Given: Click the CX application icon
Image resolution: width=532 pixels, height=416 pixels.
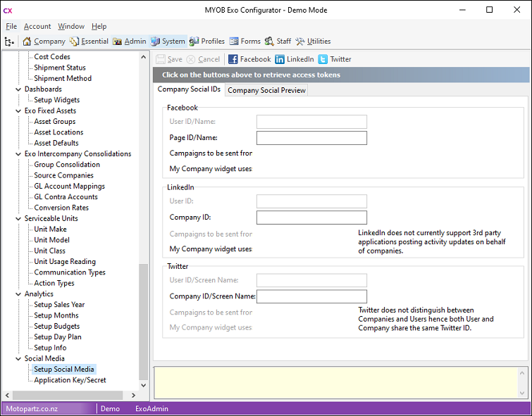Looking at the screenshot, I should [8, 11].
